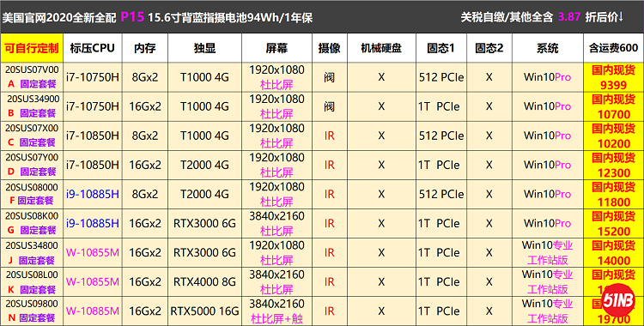Click the magenta P15 title text
The width and height of the screenshot is (644, 326).
point(132,17)
